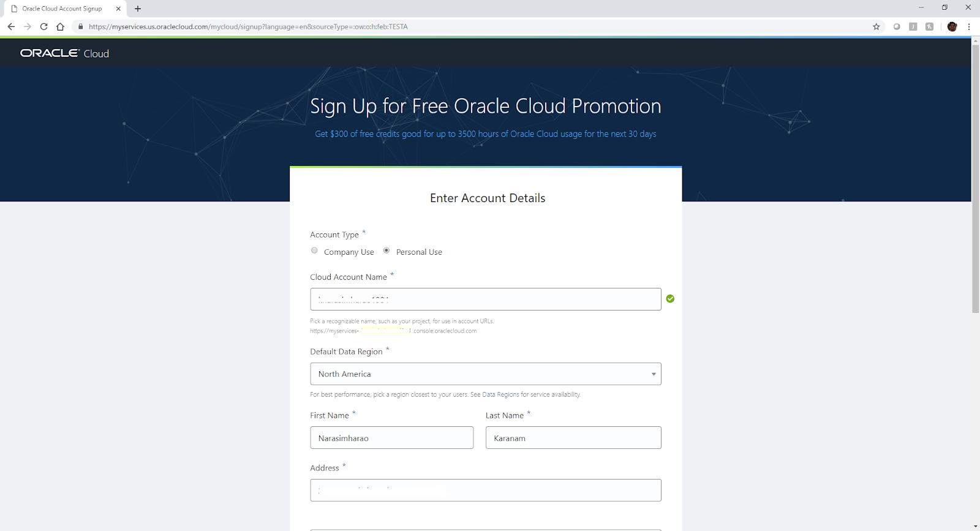This screenshot has width=980, height=531.
Task: Focus the Cloud Account Name field
Action: click(x=485, y=299)
